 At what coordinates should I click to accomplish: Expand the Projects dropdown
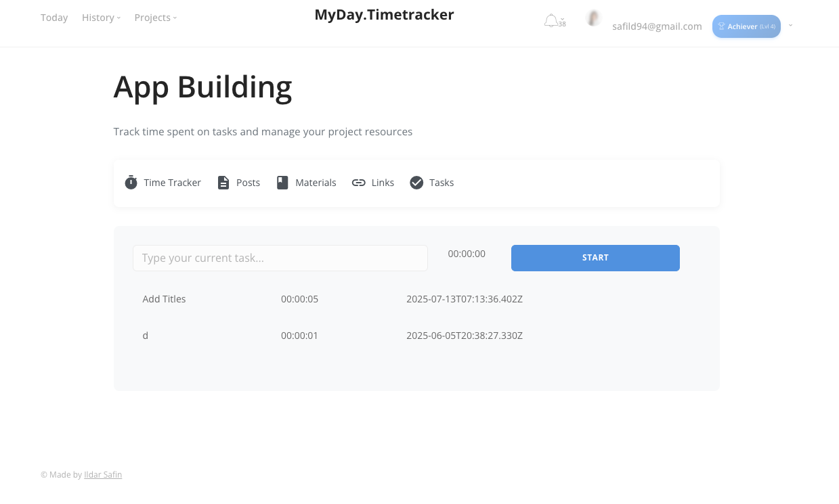(x=152, y=17)
